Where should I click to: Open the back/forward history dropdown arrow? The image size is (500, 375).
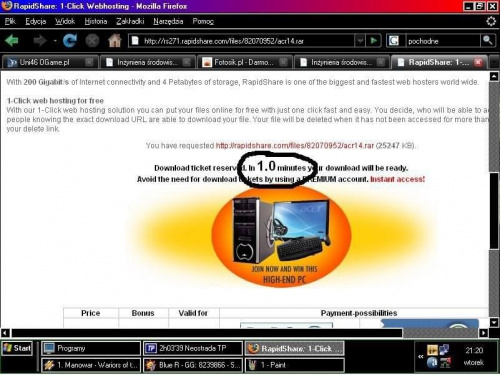(55, 41)
